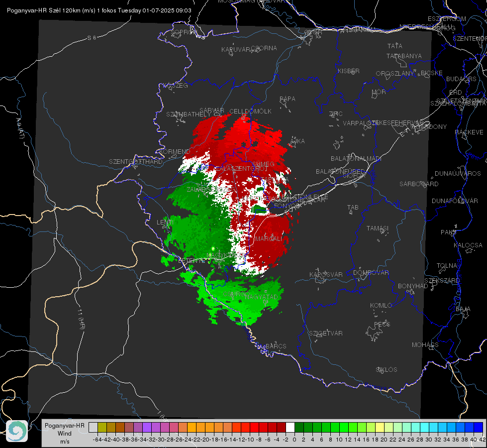
Task: Click the 'S 6' road label
Action: pyautogui.click(x=92, y=38)
